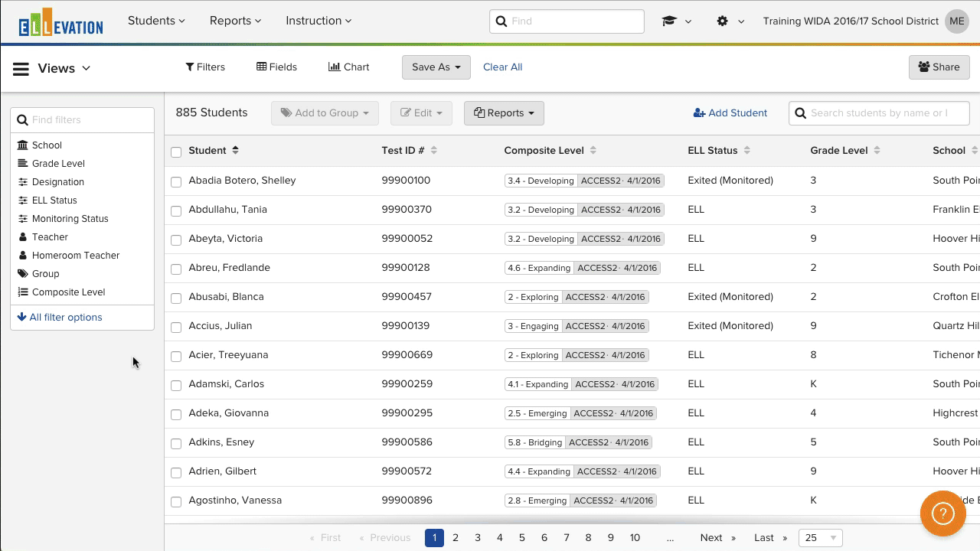Select the Grade Level filter
This screenshot has width=980, height=551.
[58, 164]
